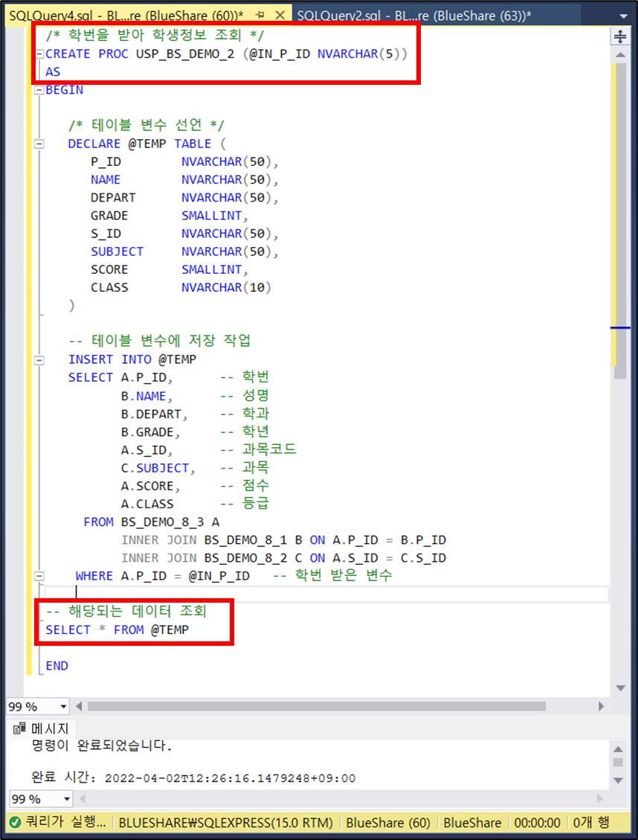Click the 00:00:00 elapsed time status
The height and width of the screenshot is (840, 638).
click(x=538, y=823)
